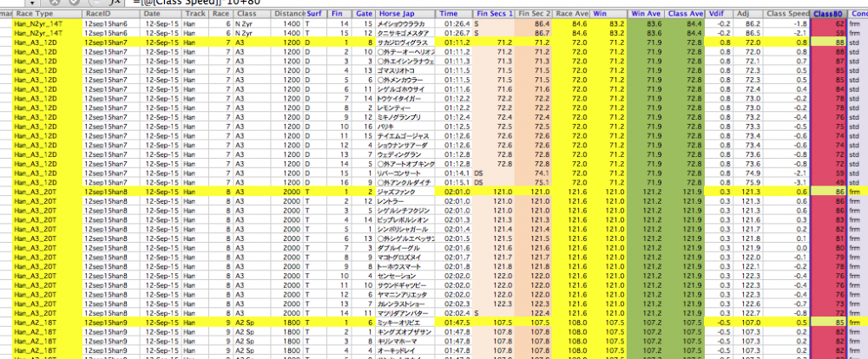Click the RaceID column header
The height and width of the screenshot is (359, 868).
point(110,15)
